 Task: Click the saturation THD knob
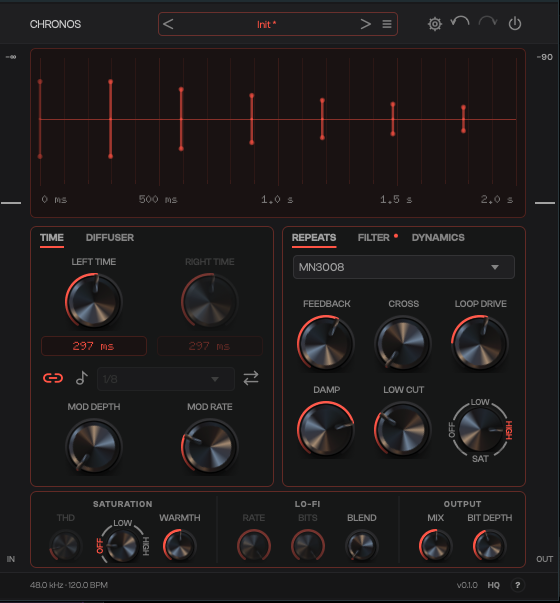coord(65,545)
